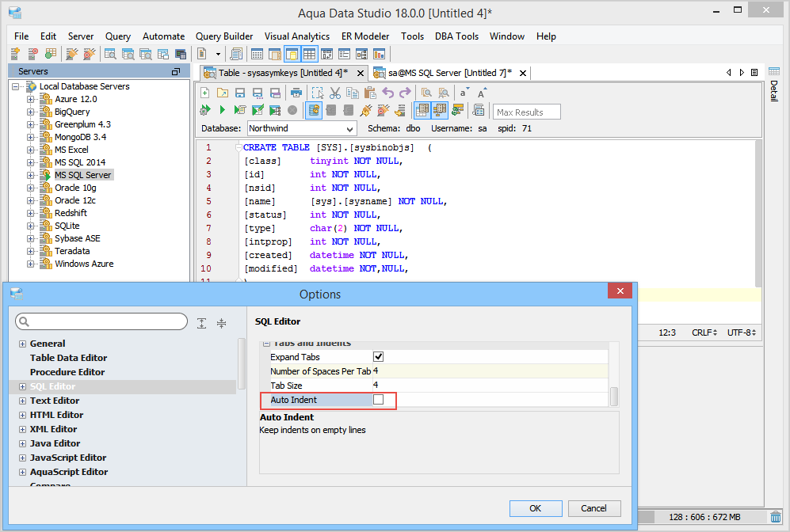Viewport: 790px width, 532px height.
Task: Click the Cut scissors icon
Action: (x=335, y=93)
